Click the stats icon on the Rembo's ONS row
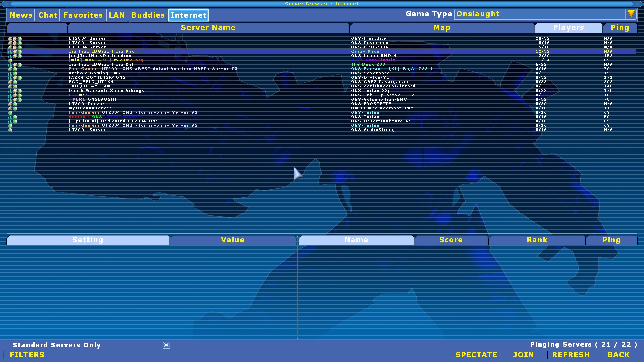Image resolution: width=644 pixels, height=362 pixels. click(x=10, y=117)
